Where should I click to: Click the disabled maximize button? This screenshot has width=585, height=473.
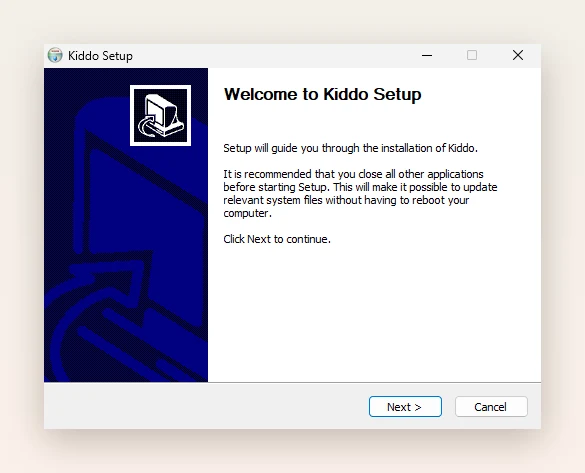(x=472, y=56)
